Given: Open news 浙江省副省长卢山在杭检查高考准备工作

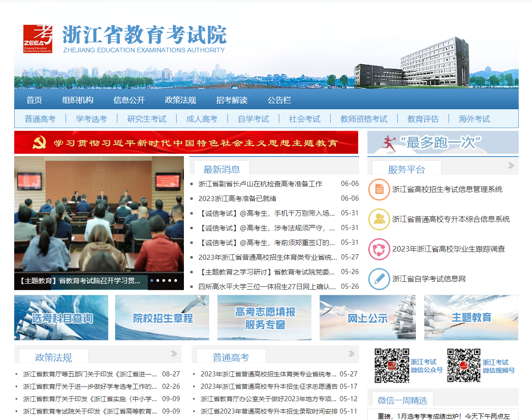Looking at the screenshot, I should (260, 184).
